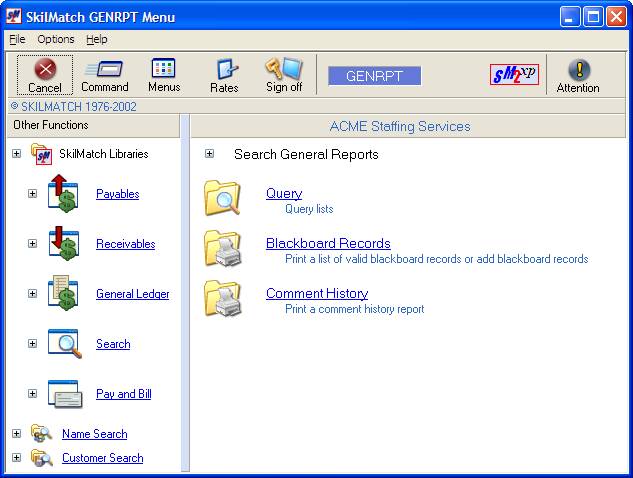Viewport: 633px width, 478px height.
Task: Click the ACME Staffing Services header
Action: click(408, 126)
